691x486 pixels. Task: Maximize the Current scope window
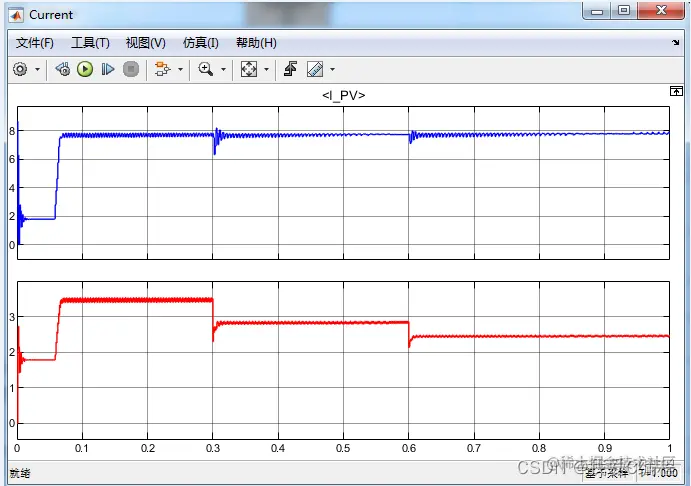(x=624, y=11)
